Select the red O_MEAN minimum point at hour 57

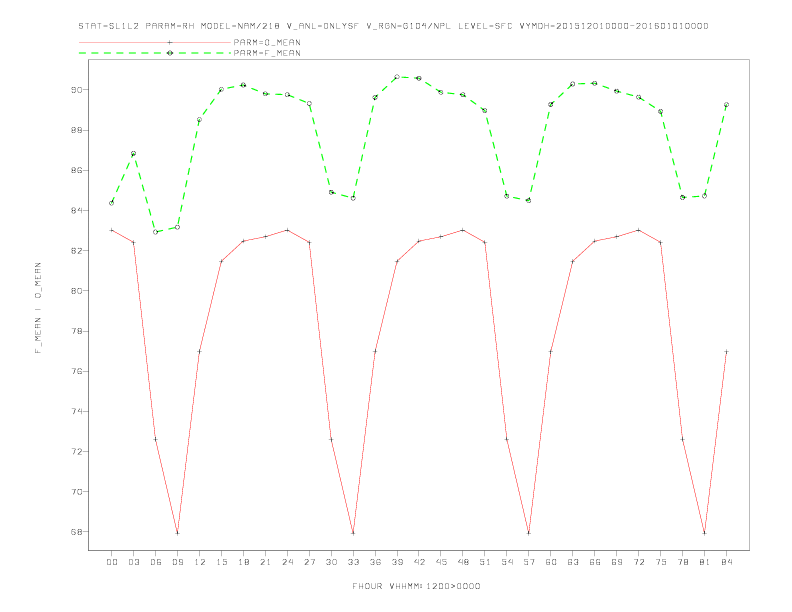click(x=529, y=533)
